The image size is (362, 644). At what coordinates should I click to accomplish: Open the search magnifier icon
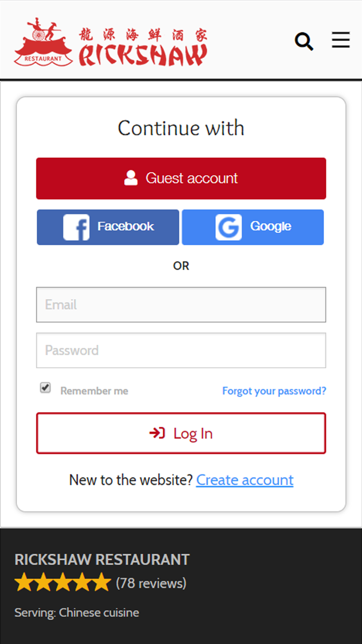coord(304,42)
